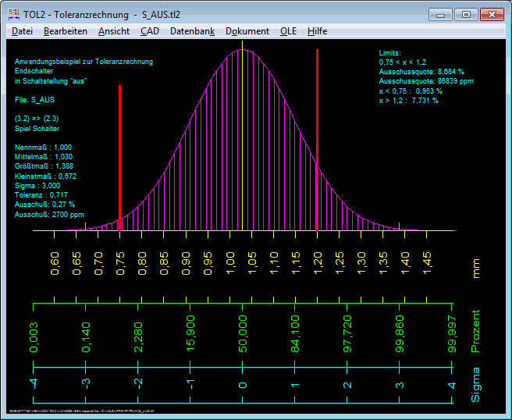The image size is (512, 420).
Task: Open the Datei menu
Action: tap(22, 31)
